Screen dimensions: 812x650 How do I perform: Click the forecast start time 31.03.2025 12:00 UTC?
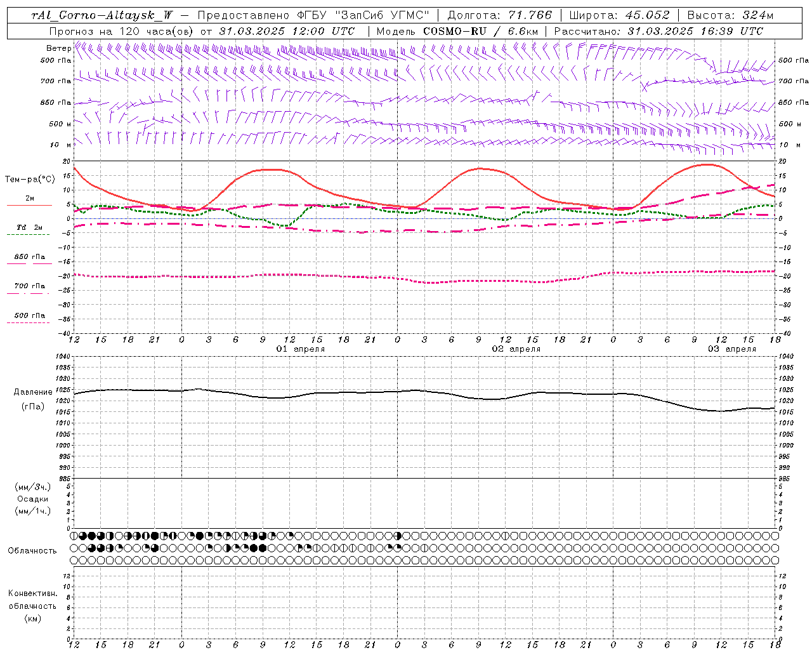(x=287, y=31)
